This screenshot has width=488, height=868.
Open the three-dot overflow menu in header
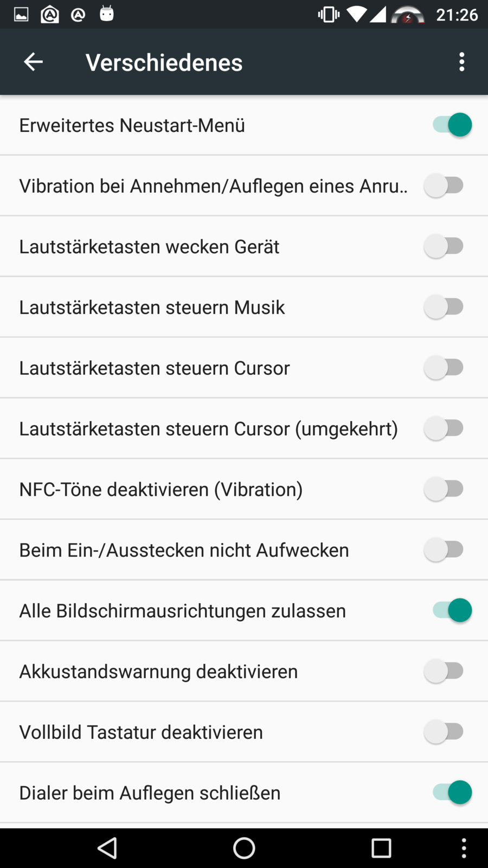click(461, 62)
